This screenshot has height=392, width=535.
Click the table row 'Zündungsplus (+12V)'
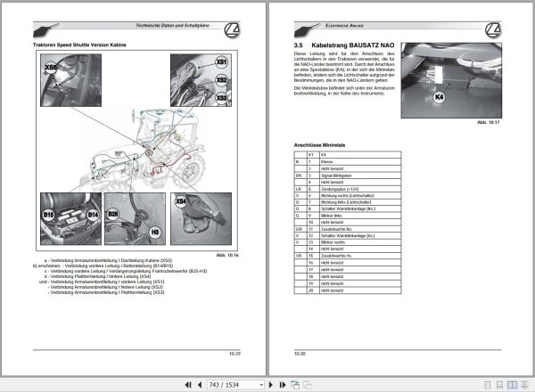pos(348,189)
